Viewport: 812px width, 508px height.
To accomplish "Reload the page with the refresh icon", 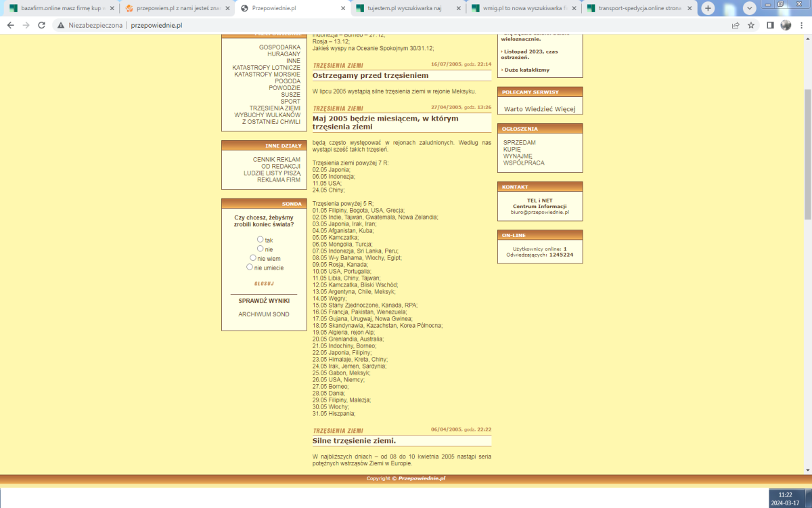I will click(x=42, y=25).
